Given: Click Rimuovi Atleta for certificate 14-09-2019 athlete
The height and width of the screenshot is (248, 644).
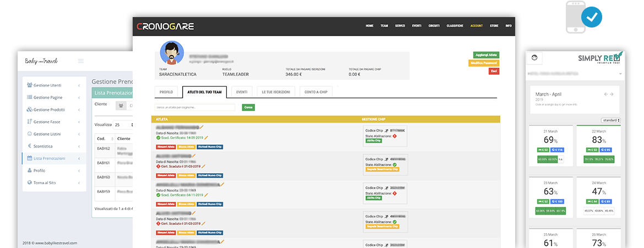Looking at the screenshot, I should click(166, 147).
